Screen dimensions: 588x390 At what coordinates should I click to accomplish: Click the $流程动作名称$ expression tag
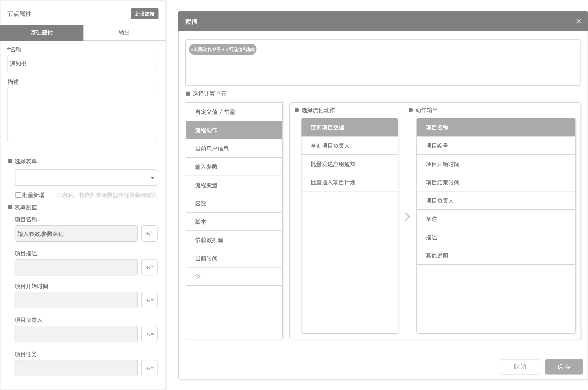(222, 50)
